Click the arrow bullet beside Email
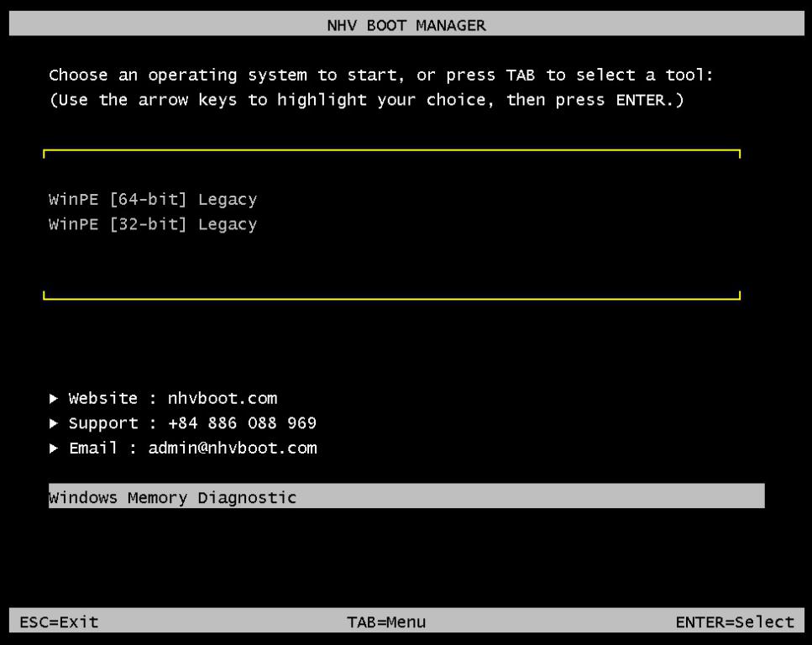Screen dimensions: 812x645 click(54, 448)
